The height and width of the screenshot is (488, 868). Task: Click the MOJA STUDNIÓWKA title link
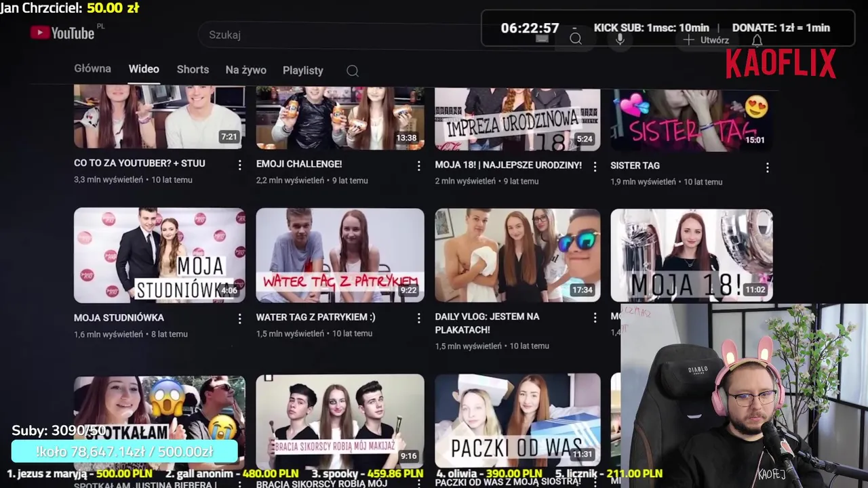[119, 317]
